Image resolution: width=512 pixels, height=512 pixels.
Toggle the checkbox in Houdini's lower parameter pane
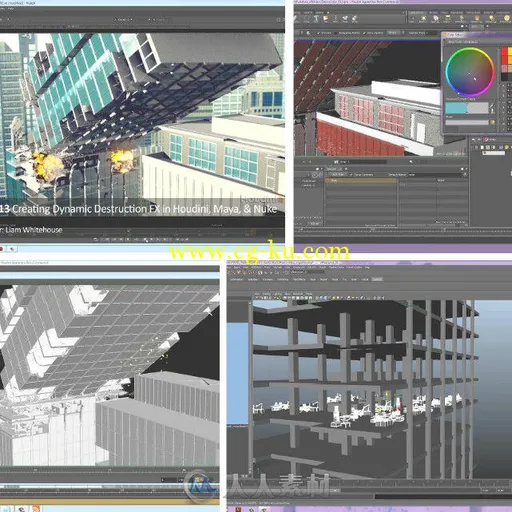click(351, 175)
